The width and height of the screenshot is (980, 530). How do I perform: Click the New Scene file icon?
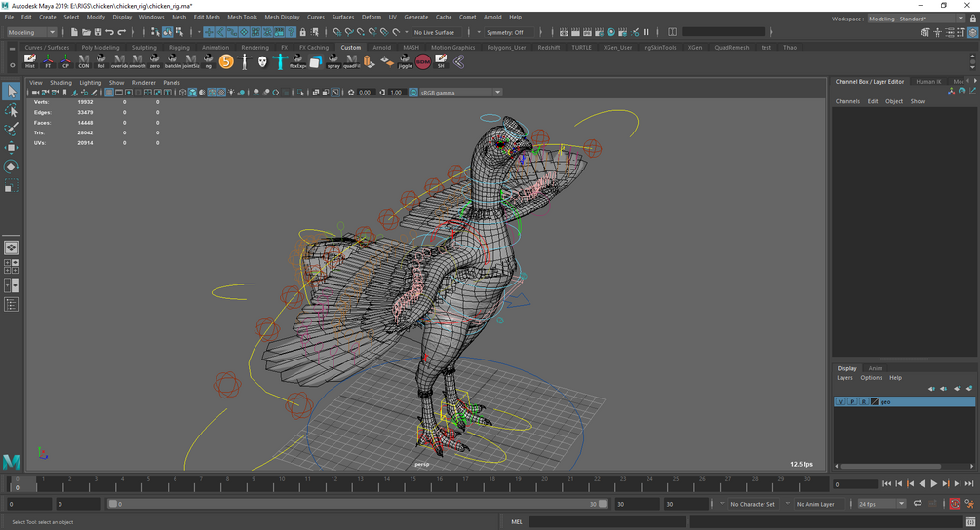coord(74,32)
